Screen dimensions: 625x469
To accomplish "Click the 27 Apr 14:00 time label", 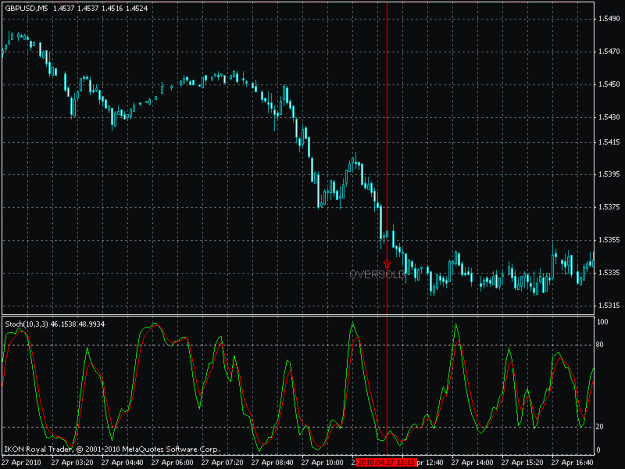I will 472,463.
